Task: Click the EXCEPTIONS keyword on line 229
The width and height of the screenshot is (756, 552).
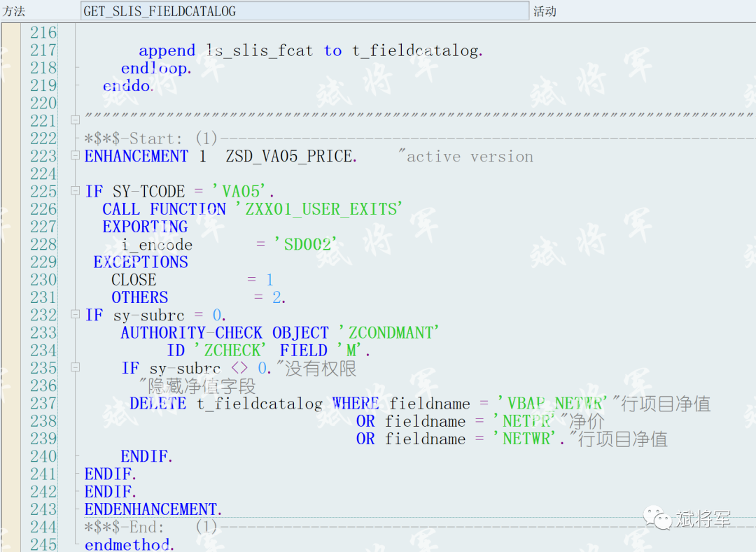Action: coord(140,261)
